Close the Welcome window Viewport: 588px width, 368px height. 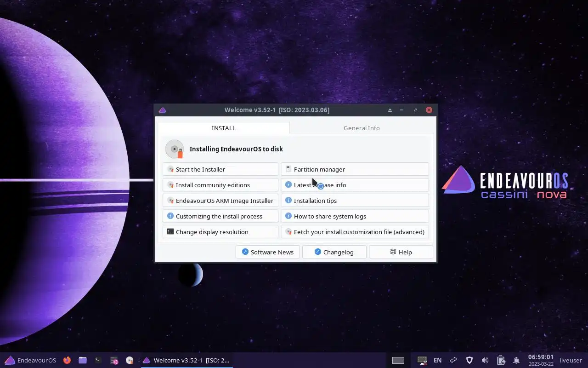[429, 110]
